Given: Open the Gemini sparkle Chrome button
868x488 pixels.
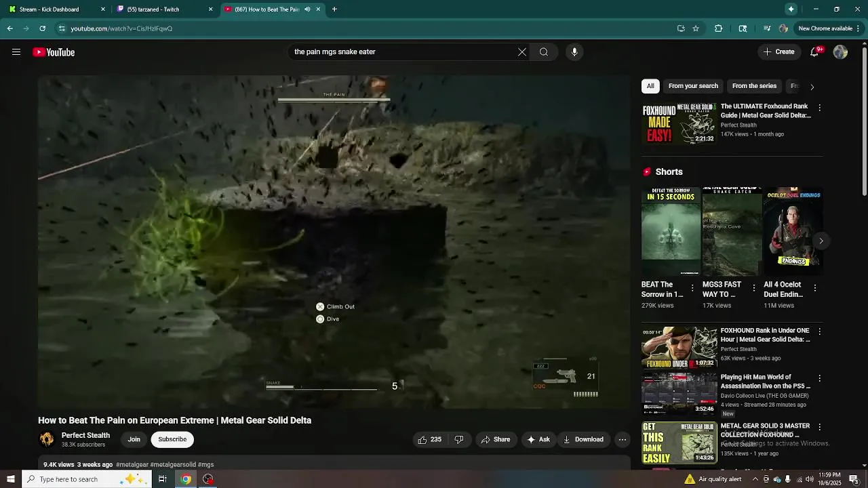Looking at the screenshot, I should pyautogui.click(x=791, y=9).
